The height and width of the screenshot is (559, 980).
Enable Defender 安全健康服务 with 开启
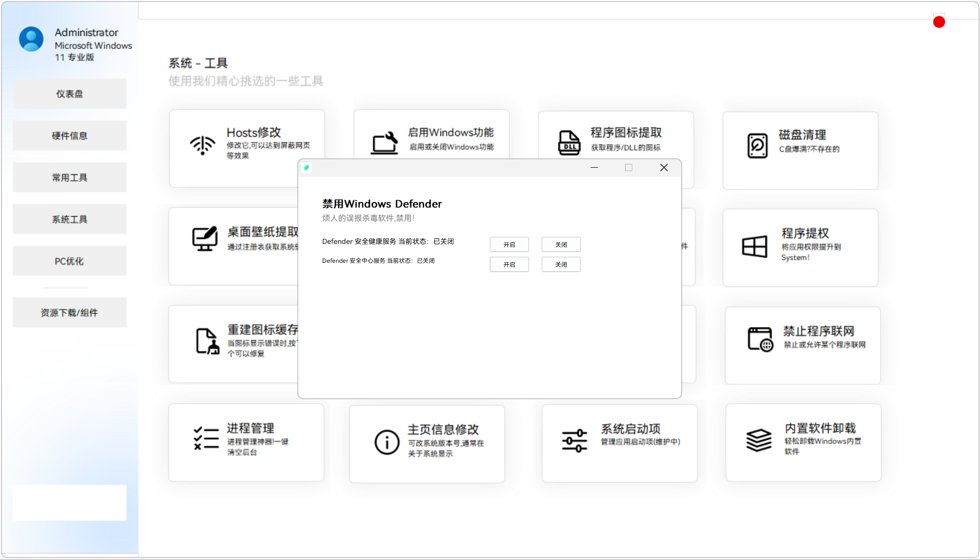pyautogui.click(x=509, y=244)
